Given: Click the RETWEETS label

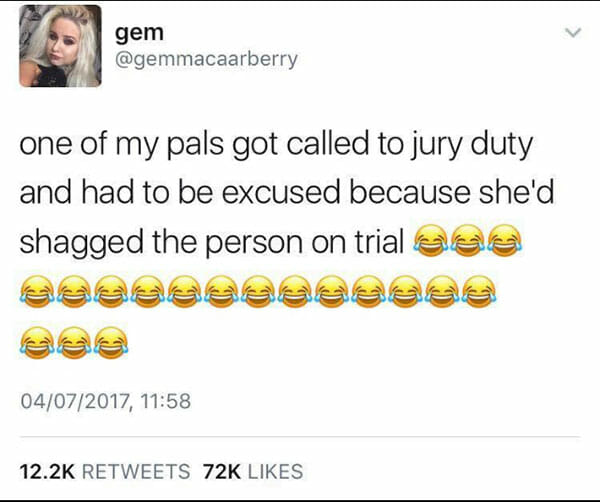Looking at the screenshot, I should 136,471.
